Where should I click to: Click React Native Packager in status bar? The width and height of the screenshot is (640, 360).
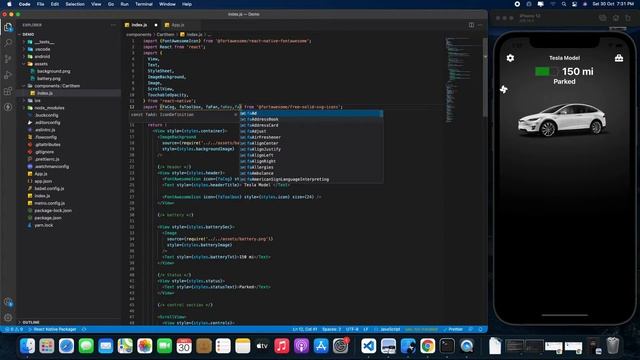click(52, 329)
